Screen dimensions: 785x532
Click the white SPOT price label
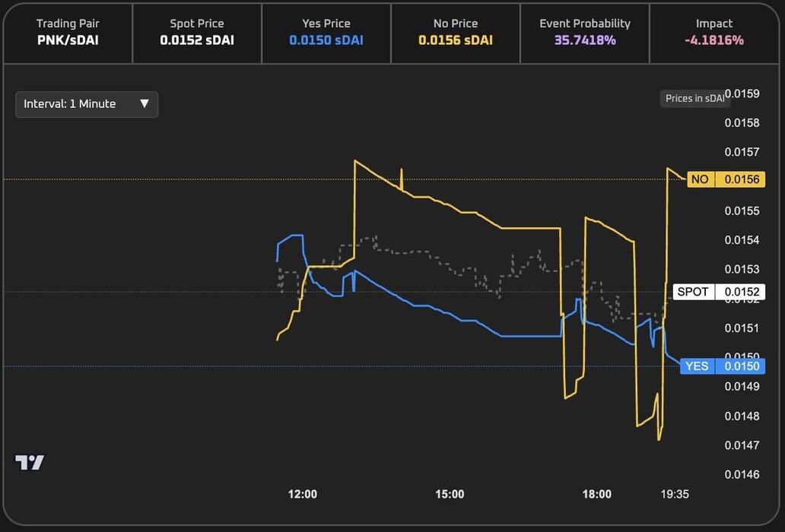click(693, 292)
